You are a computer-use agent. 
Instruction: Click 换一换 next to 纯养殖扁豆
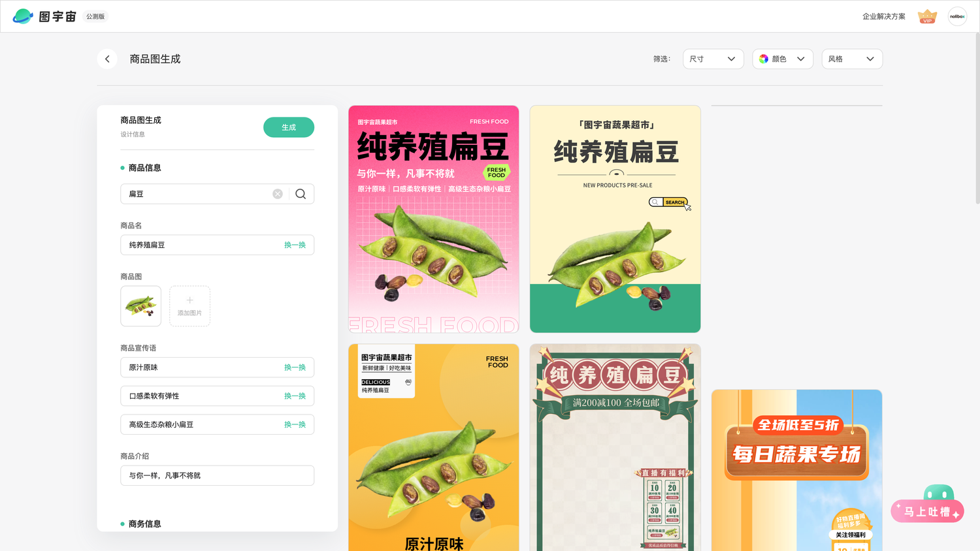pyautogui.click(x=295, y=245)
